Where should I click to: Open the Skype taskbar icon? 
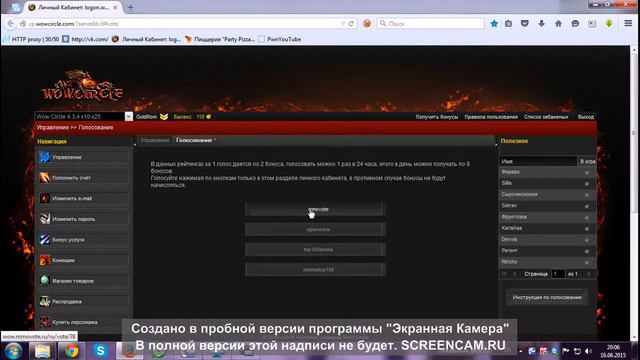tap(100, 351)
